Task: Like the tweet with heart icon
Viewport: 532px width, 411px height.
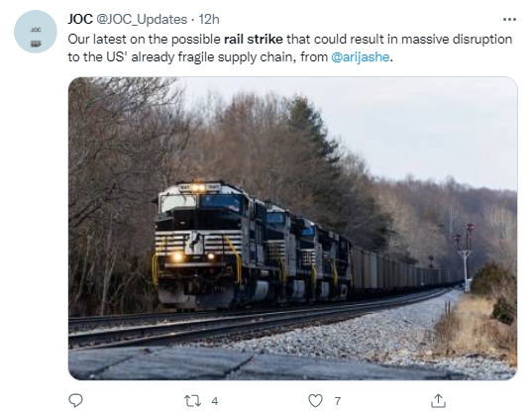Action: (x=315, y=401)
